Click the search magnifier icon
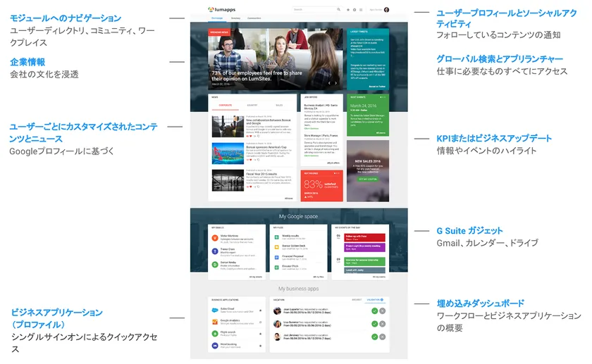 tap(339, 9)
